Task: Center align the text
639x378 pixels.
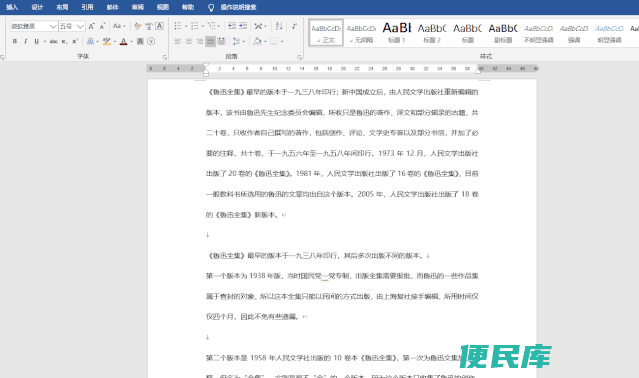Action: [x=189, y=41]
